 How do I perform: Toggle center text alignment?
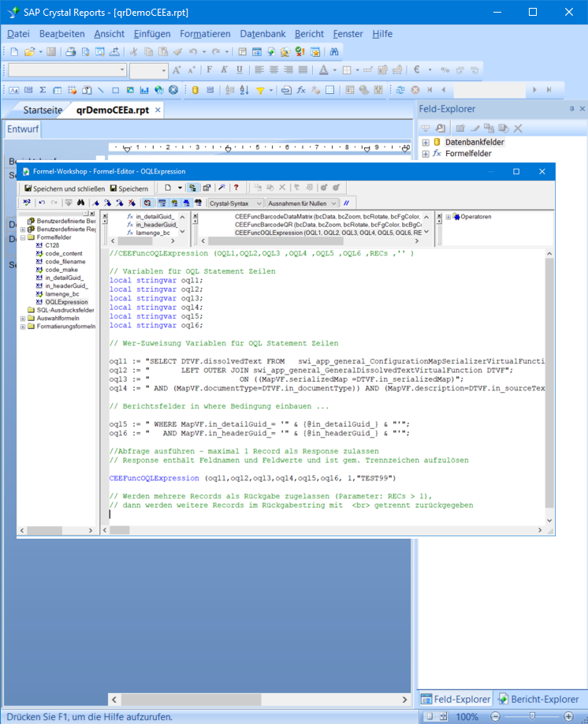[274, 69]
